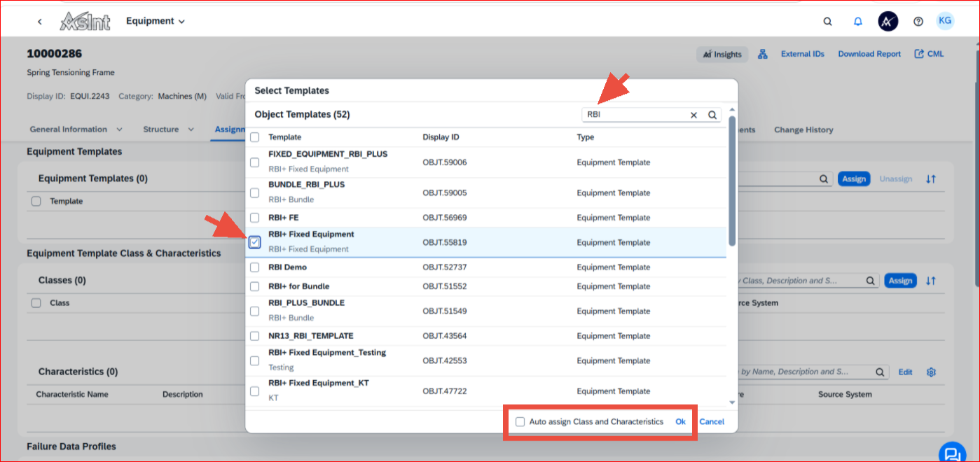Confirm selection with Ok

[x=680, y=422]
